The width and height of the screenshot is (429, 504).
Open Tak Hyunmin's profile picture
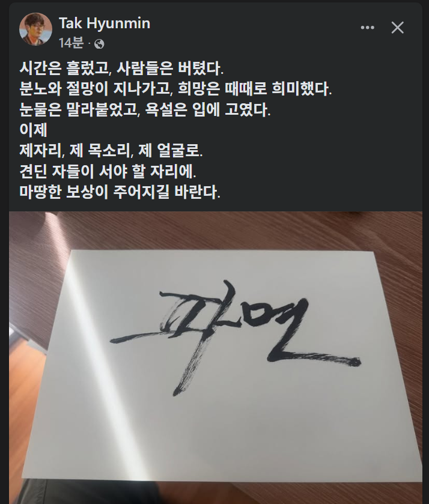[35, 29]
